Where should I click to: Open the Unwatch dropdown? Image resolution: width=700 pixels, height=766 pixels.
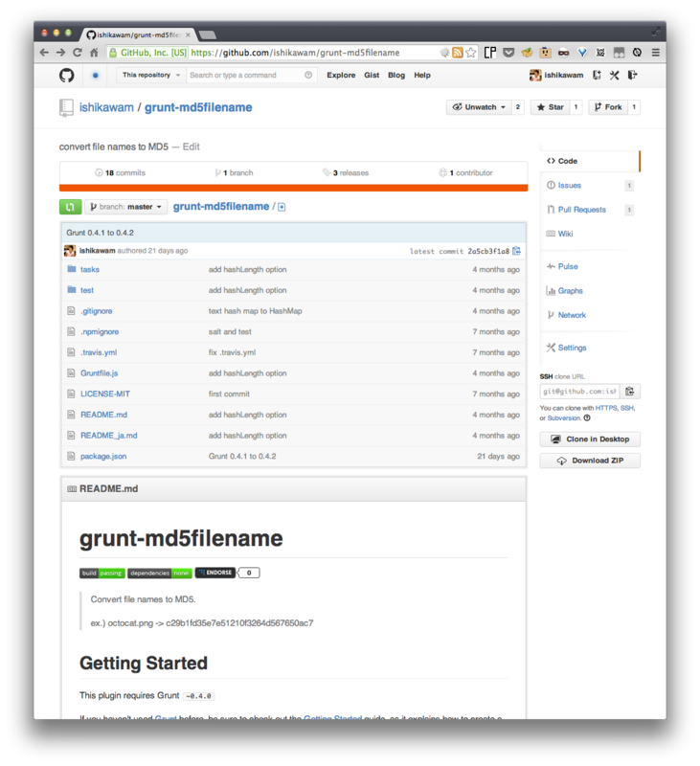479,107
